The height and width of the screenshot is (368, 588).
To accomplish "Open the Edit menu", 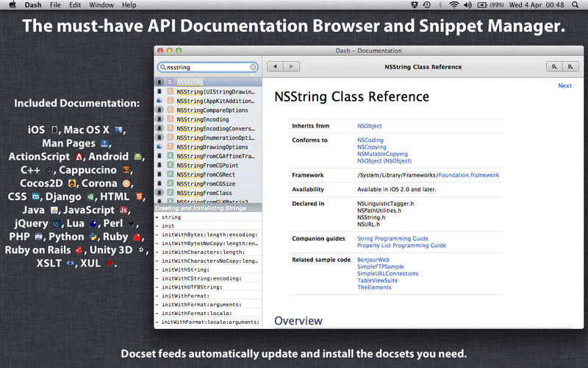I will click(75, 5).
